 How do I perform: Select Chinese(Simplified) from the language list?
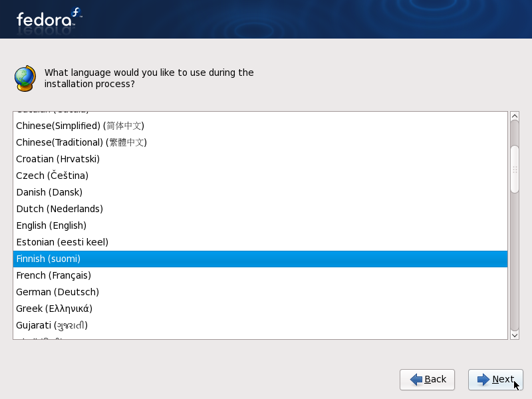80,126
